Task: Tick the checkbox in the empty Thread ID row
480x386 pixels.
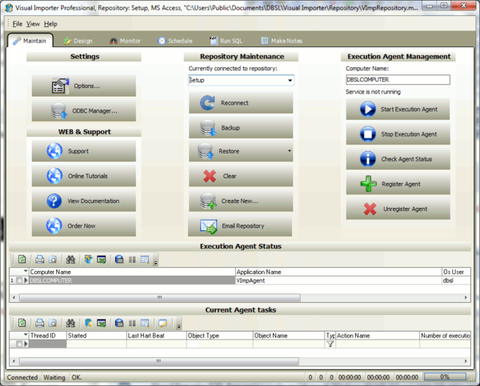Action: 19,344
